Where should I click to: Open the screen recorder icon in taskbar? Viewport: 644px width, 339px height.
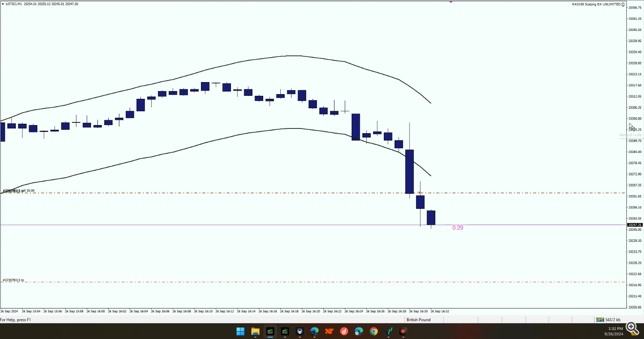pyautogui.click(x=403, y=331)
